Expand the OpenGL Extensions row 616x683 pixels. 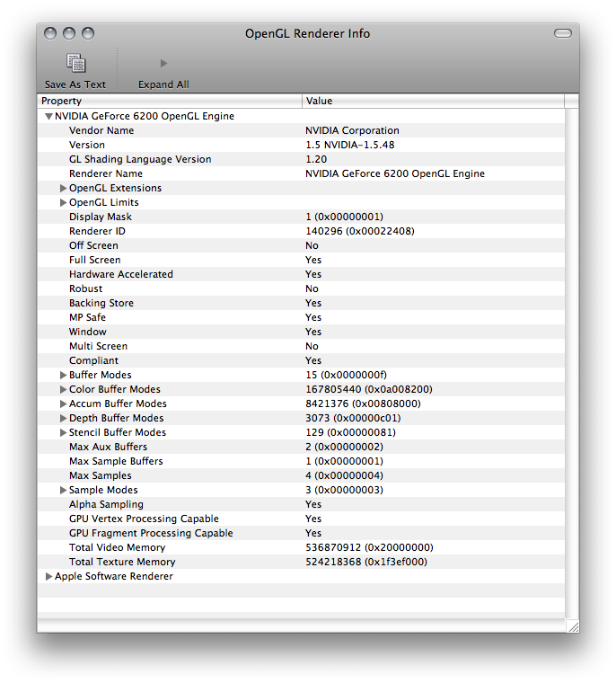click(x=63, y=188)
